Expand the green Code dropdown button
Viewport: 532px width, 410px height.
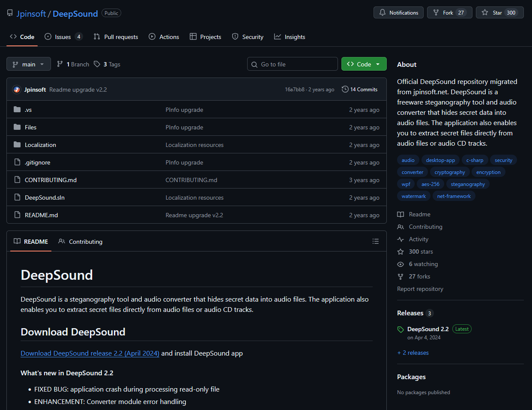tap(364, 64)
